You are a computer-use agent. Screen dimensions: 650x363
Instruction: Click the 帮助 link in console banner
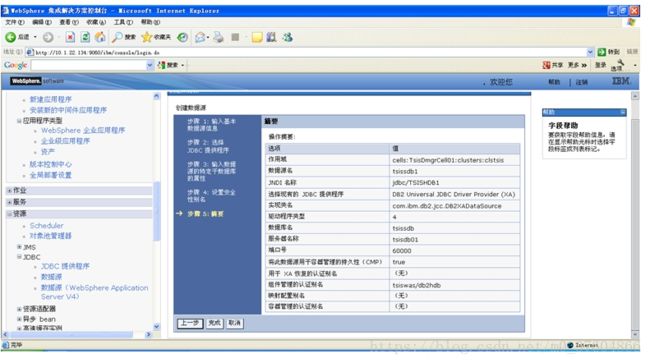tap(554, 82)
